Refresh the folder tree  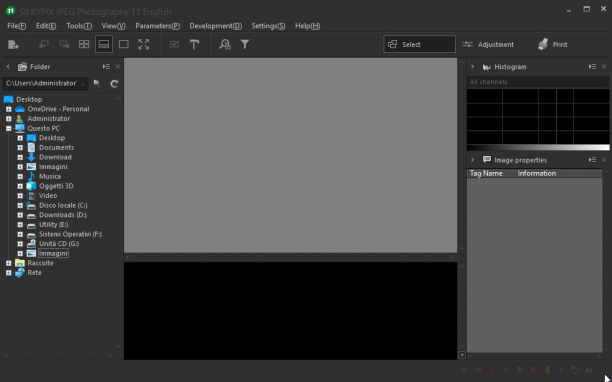click(x=114, y=84)
